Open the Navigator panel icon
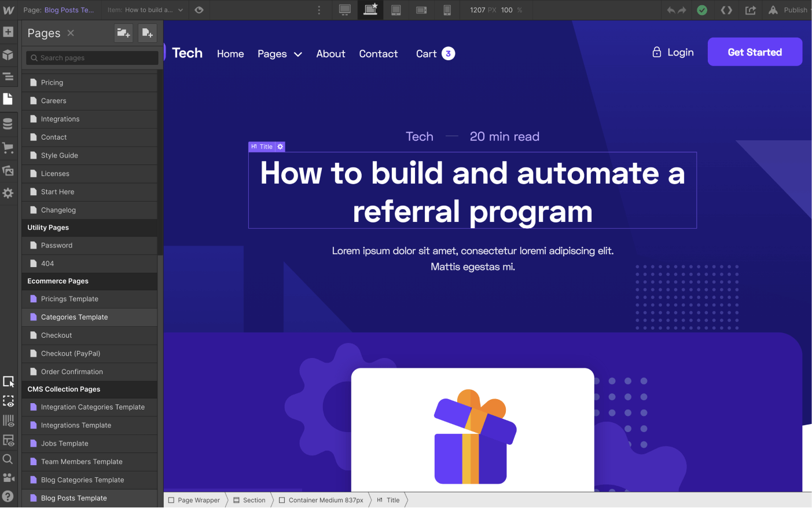The height and width of the screenshot is (508, 812). (8, 76)
